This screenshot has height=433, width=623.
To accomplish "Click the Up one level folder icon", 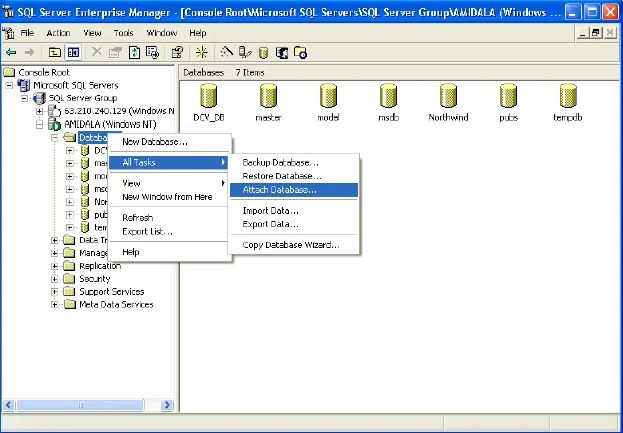I will click(x=54, y=52).
